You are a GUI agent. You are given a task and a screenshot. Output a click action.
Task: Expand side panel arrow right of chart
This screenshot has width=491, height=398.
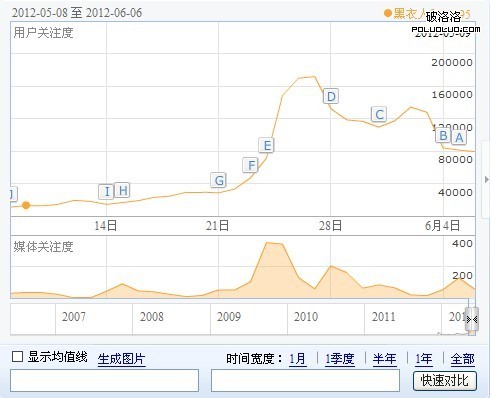pos(487,180)
